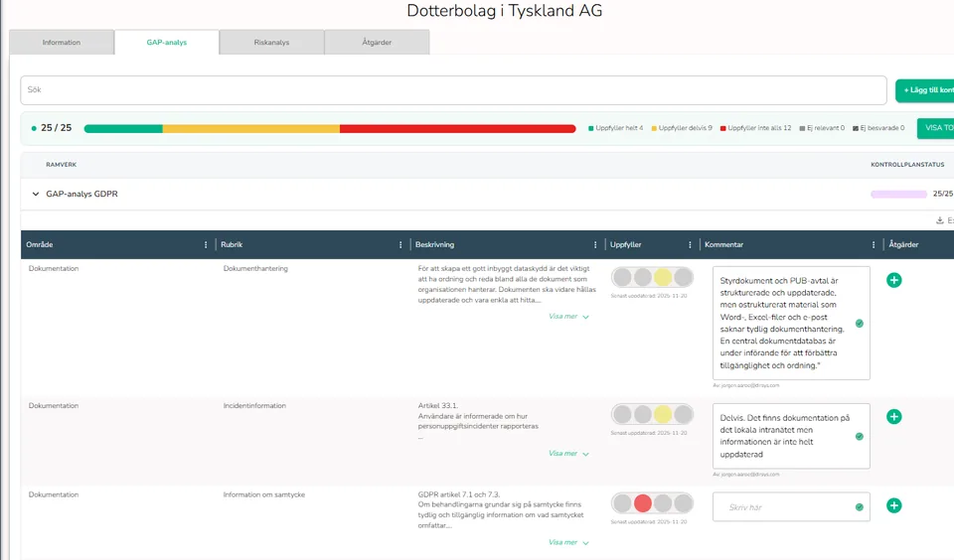Select second status dot for Dokumenthantering

click(x=643, y=277)
